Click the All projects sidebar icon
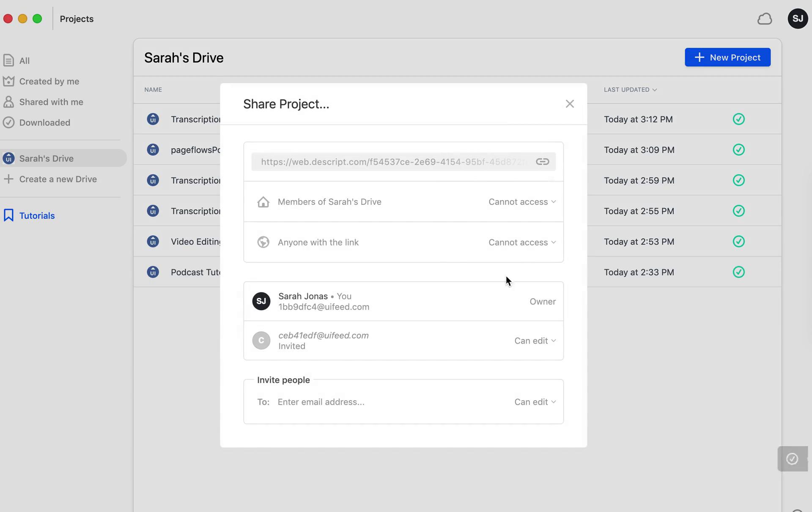 tap(9, 60)
